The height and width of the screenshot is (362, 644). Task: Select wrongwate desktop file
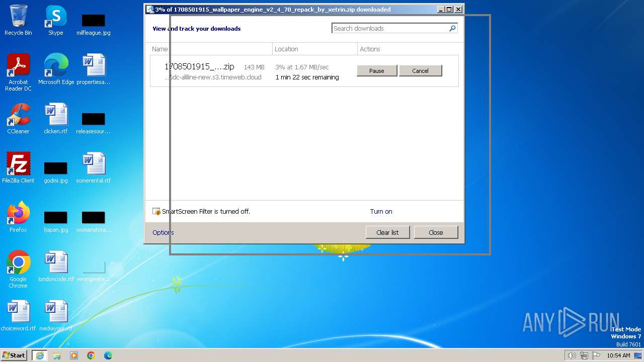tap(94, 270)
